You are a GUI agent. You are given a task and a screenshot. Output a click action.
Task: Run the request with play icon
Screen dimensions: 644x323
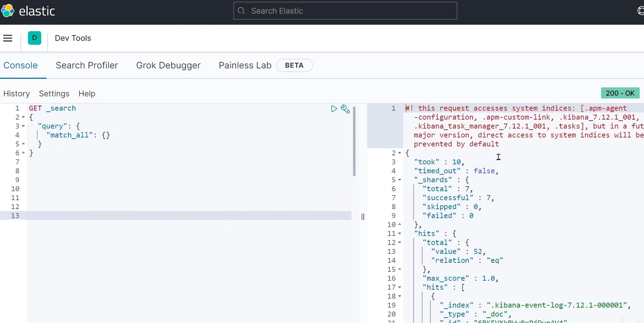[x=334, y=109]
